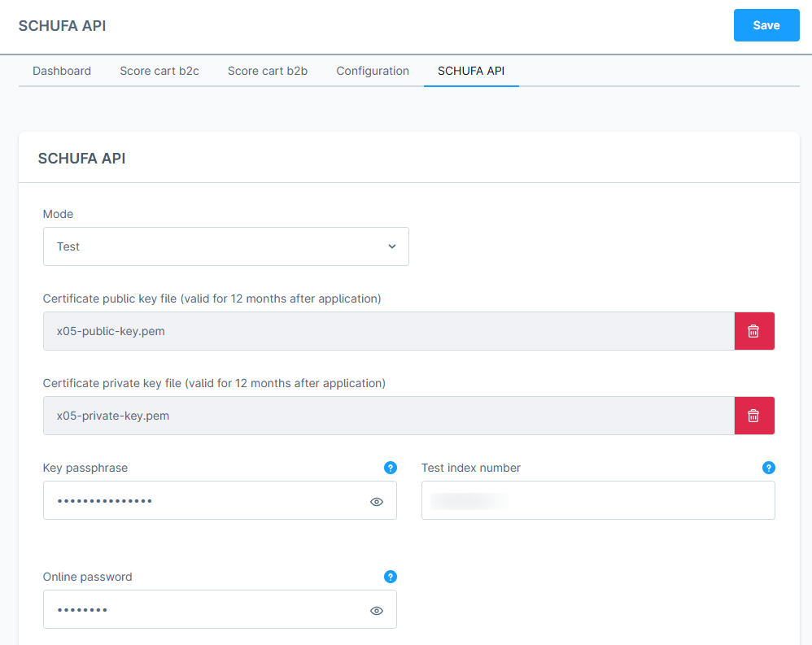The width and height of the screenshot is (812, 645).
Task: Open help icon for Test index number
Action: pos(769,468)
